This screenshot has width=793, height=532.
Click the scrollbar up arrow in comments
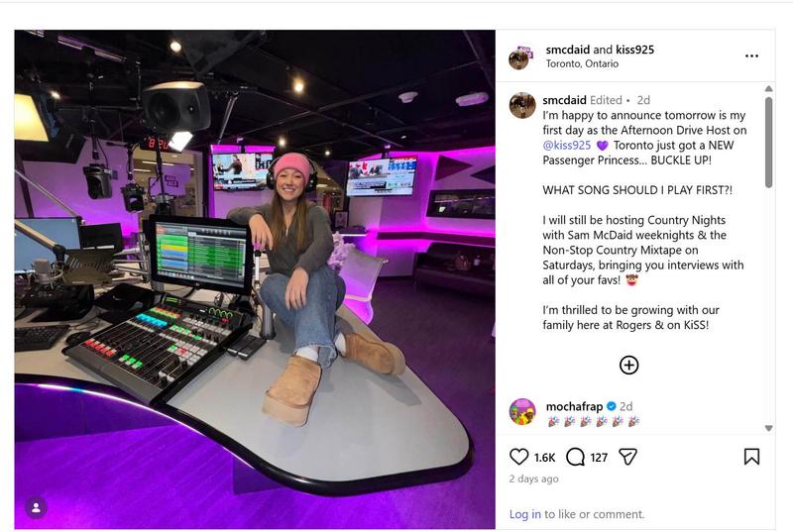click(x=769, y=88)
